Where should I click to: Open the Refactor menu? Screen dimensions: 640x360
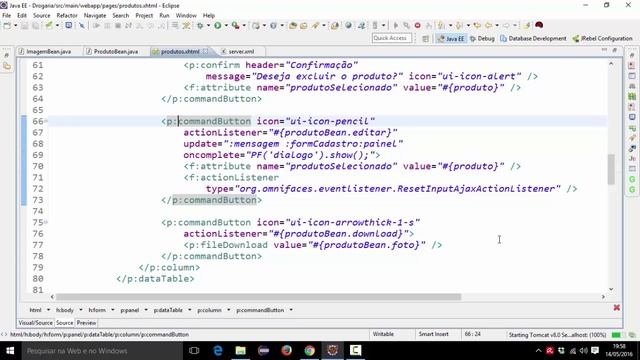tap(67, 16)
